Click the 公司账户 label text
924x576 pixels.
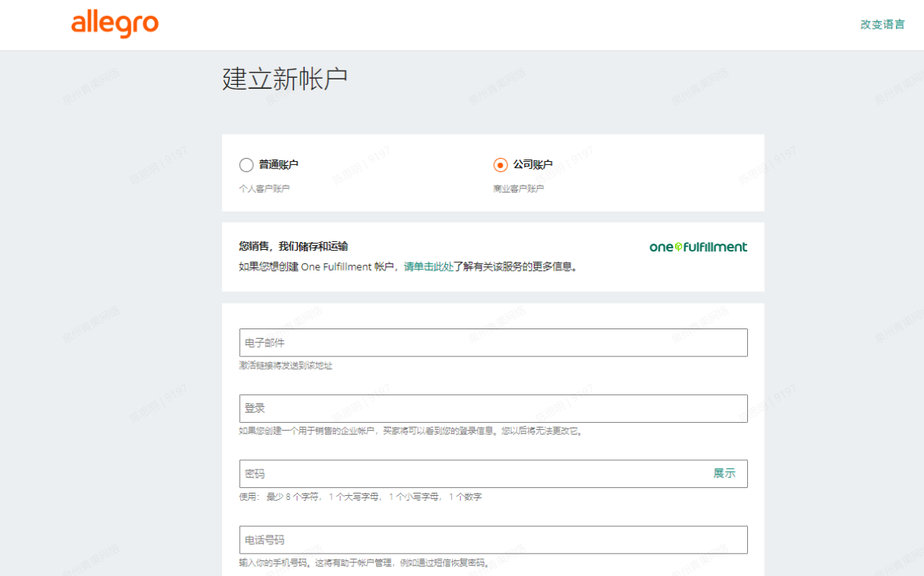coord(532,165)
